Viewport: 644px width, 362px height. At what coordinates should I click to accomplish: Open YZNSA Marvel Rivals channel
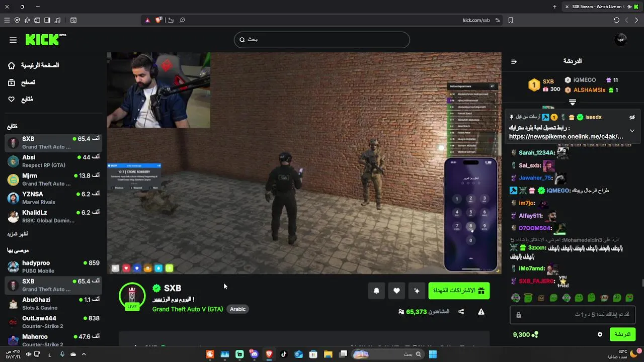(x=53, y=198)
